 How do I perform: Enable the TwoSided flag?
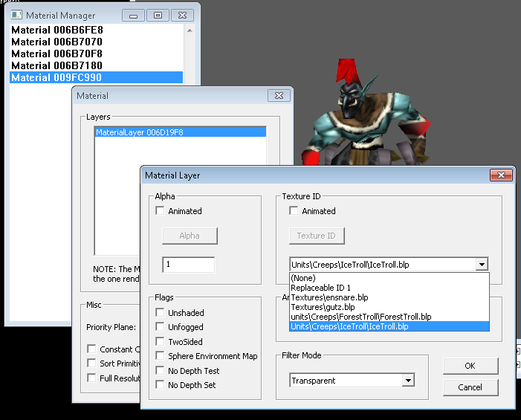click(160, 341)
